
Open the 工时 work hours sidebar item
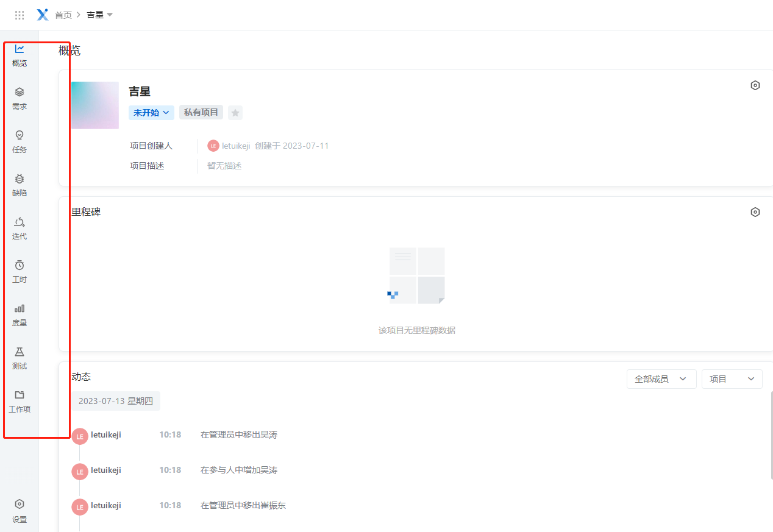pyautogui.click(x=20, y=271)
